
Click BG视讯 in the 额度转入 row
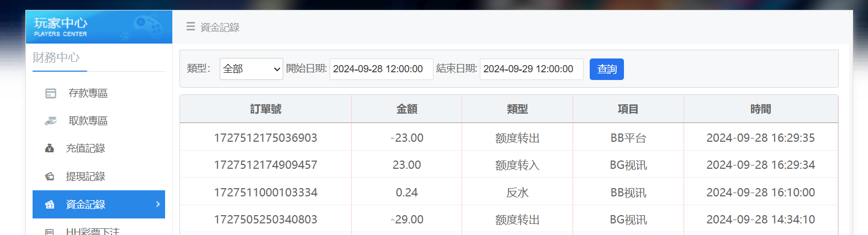pyautogui.click(x=628, y=165)
